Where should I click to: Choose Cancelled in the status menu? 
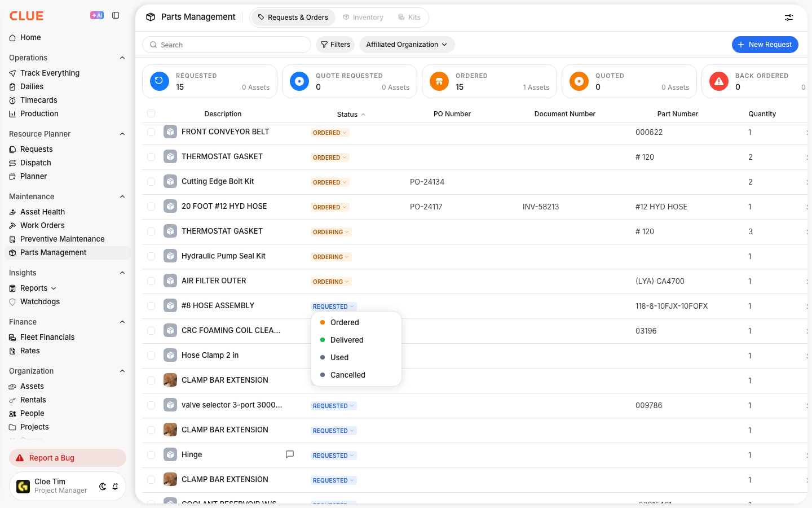(356, 375)
